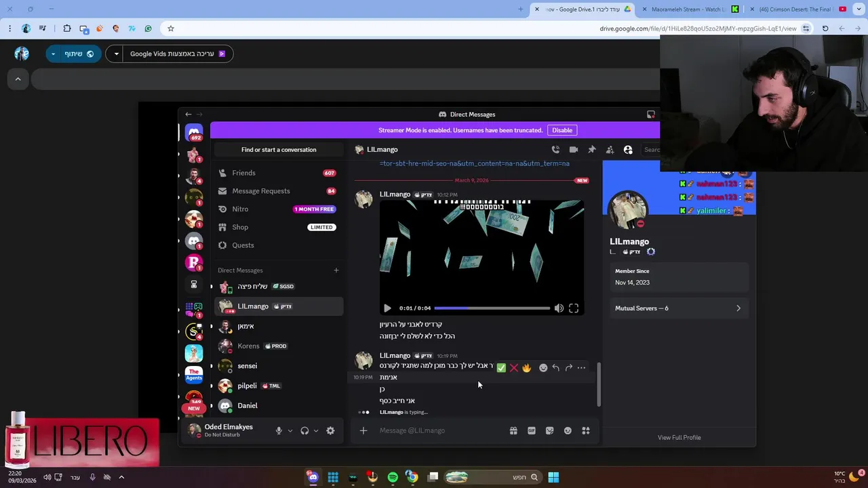This screenshot has height=488, width=868.
Task: Open Spotify from taskbar
Action: [393, 477]
